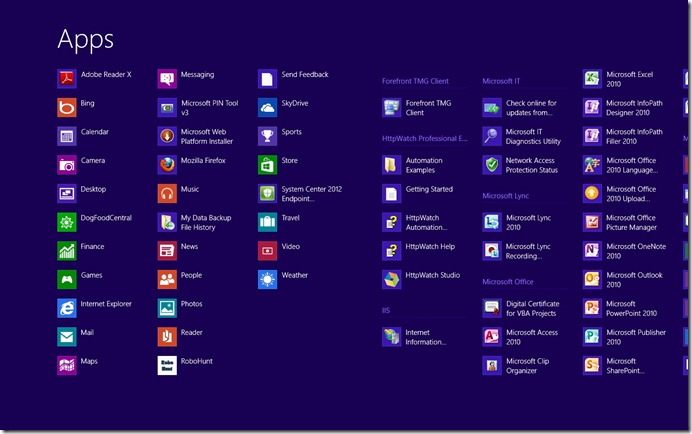Open Microsoft Office 2010 Language icon
The image size is (692, 434).
coord(592,165)
